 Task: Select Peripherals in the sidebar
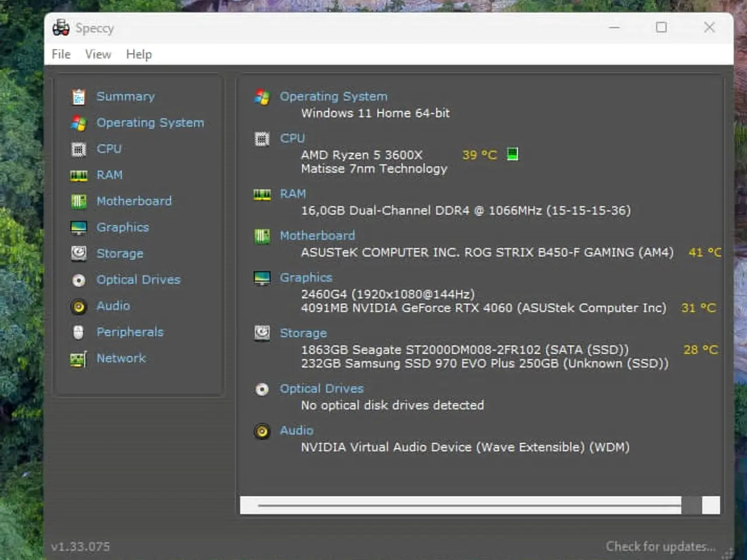point(130,332)
